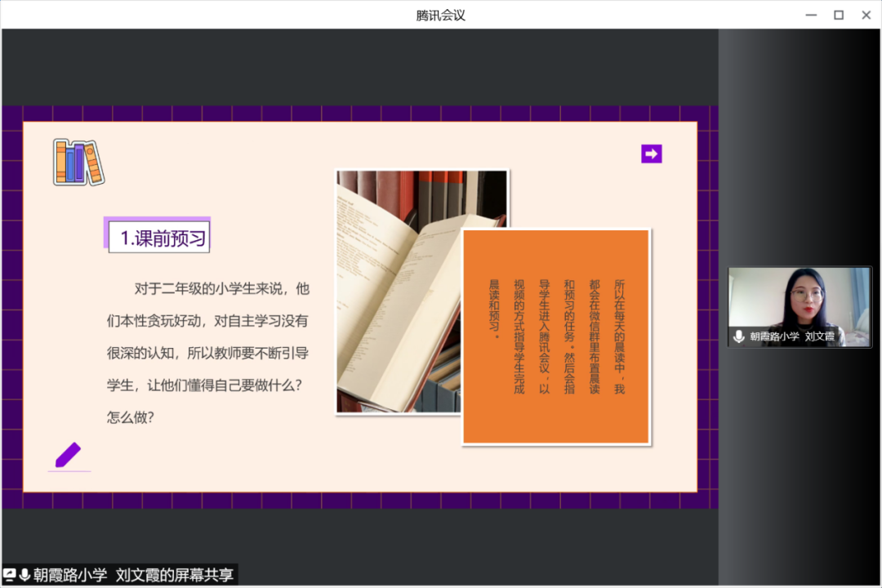Click the 腾讯会议 title bar text
This screenshot has height=588, width=882.
coord(440,14)
